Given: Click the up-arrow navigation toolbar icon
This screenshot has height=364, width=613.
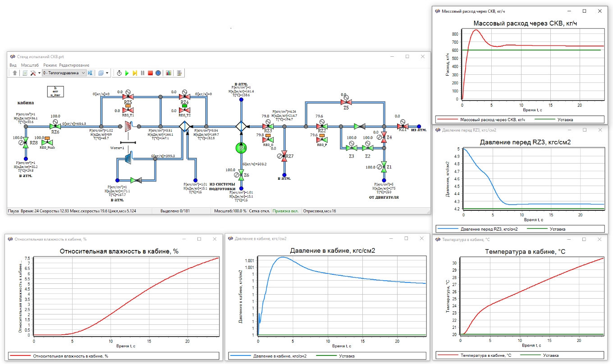Looking at the screenshot, I should click(x=15, y=73).
